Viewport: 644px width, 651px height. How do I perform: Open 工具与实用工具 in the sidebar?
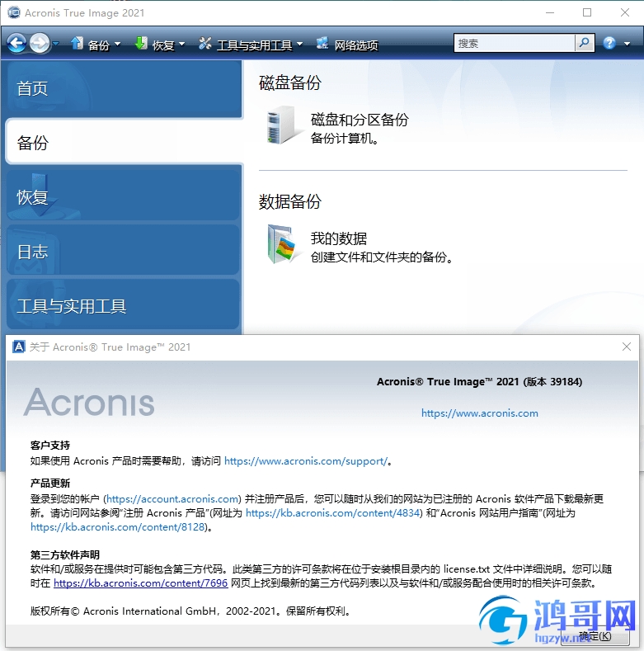tap(123, 305)
